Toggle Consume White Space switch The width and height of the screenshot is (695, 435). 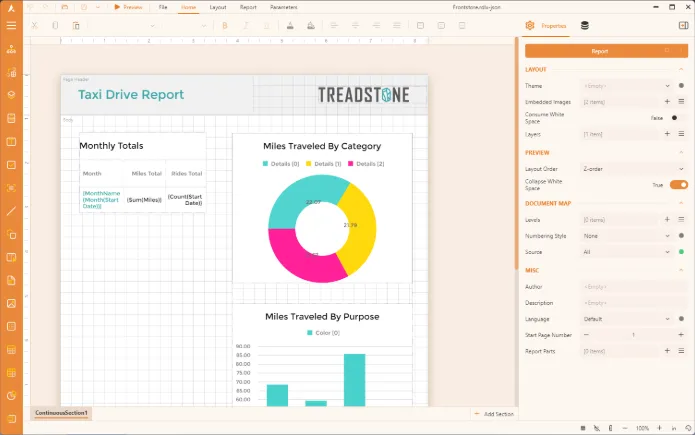678,118
